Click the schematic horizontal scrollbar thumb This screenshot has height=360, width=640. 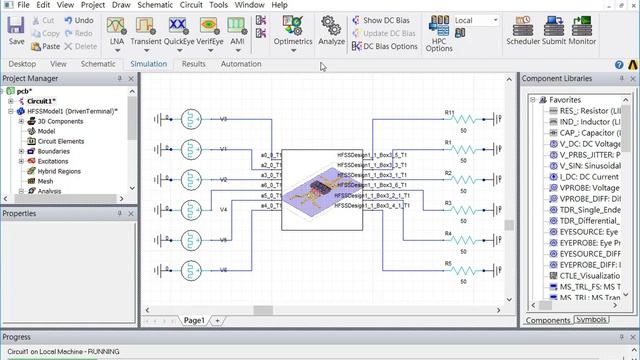[263, 310]
